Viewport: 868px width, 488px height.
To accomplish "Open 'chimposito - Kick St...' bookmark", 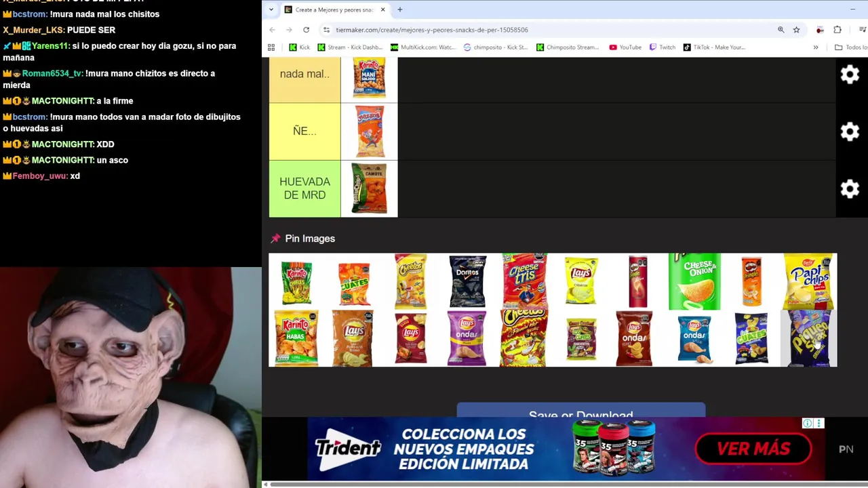I will (x=496, y=47).
